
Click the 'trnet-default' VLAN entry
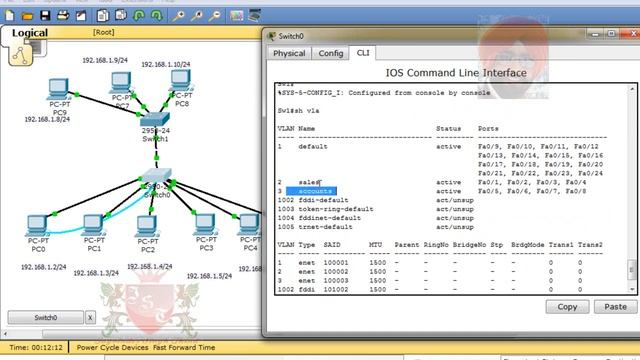pos(325,227)
